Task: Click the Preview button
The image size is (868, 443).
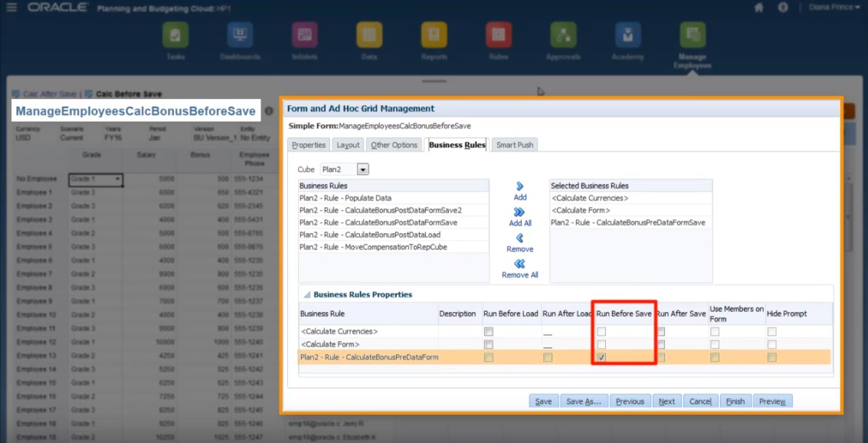Action: 772,402
